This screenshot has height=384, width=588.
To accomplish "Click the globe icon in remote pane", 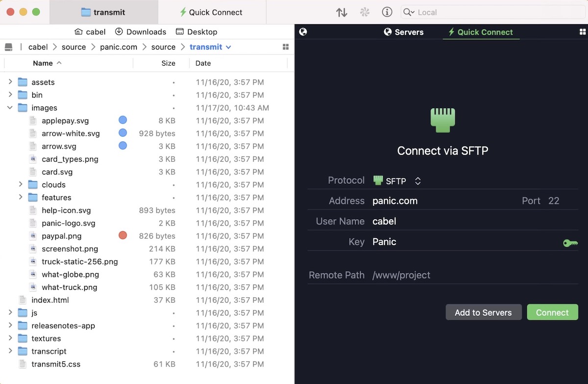I will pos(303,32).
